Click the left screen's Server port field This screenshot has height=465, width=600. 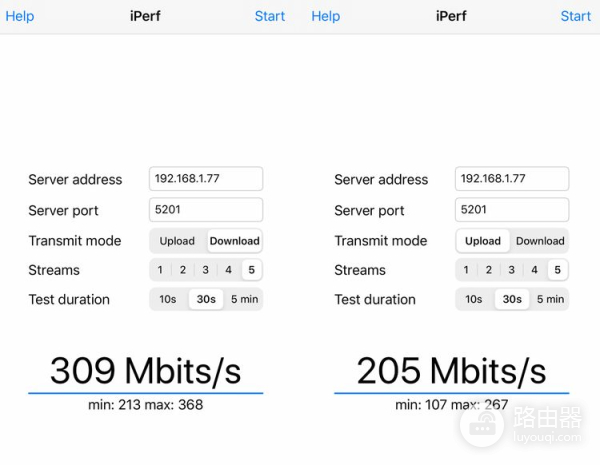206,210
